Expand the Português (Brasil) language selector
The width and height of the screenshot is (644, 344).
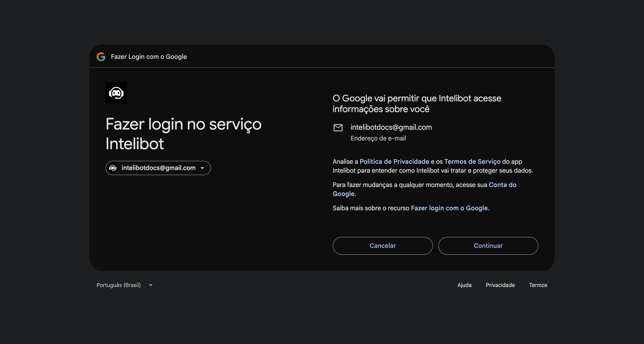click(x=125, y=285)
